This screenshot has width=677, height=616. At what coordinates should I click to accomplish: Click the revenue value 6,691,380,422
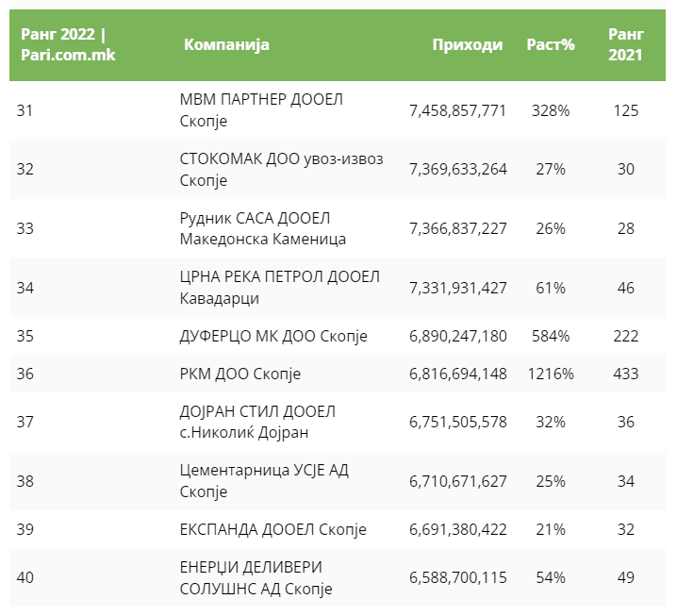pyautogui.click(x=457, y=530)
